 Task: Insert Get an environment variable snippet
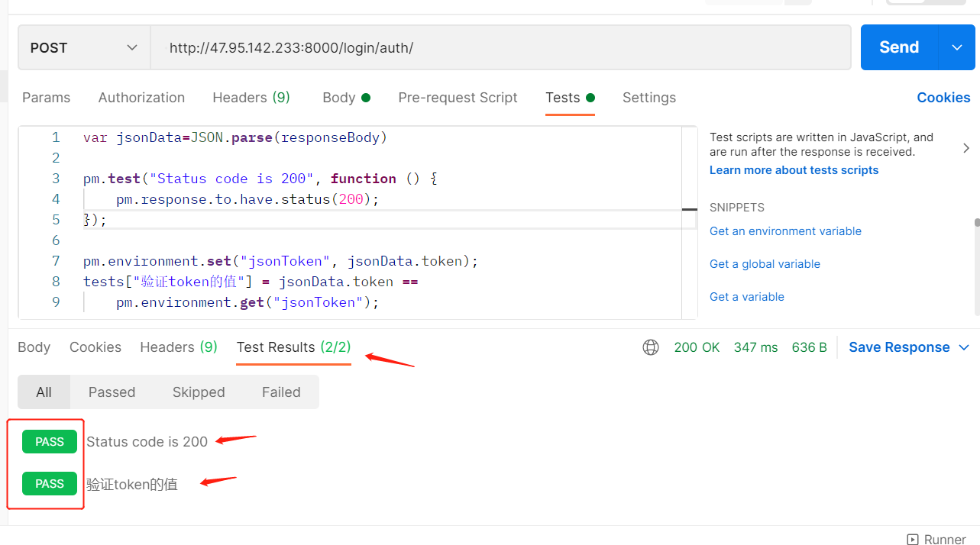[x=785, y=231]
